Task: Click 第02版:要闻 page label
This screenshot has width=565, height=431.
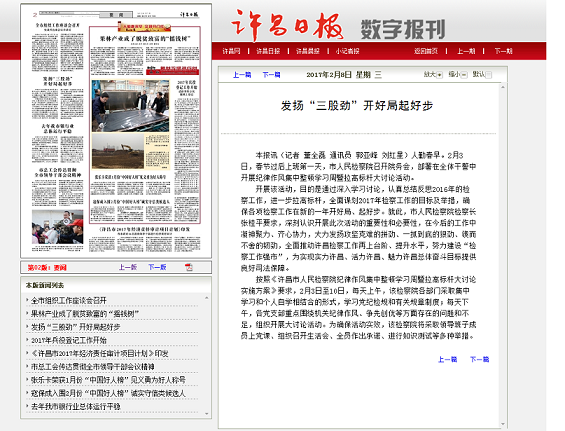Action: [x=47, y=267]
